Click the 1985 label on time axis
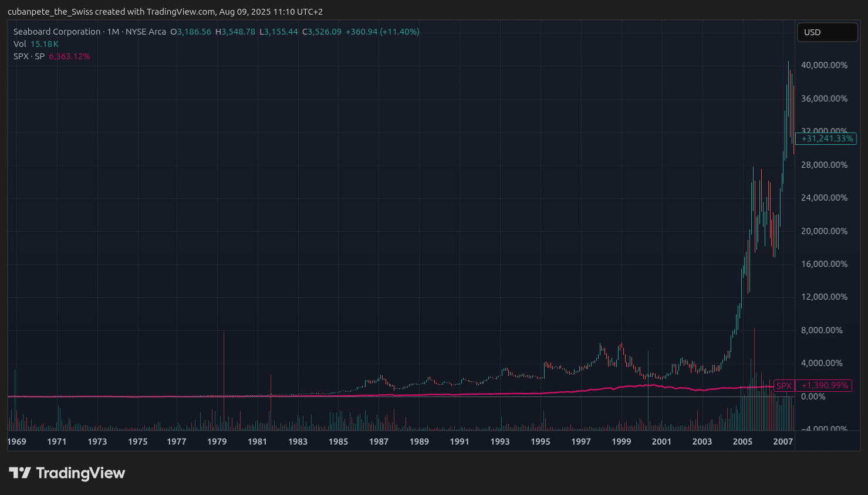This screenshot has width=868, height=495. click(x=339, y=442)
